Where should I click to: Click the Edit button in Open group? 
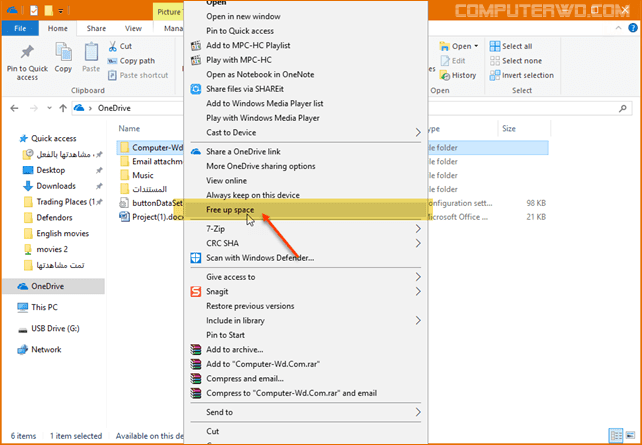click(x=453, y=61)
